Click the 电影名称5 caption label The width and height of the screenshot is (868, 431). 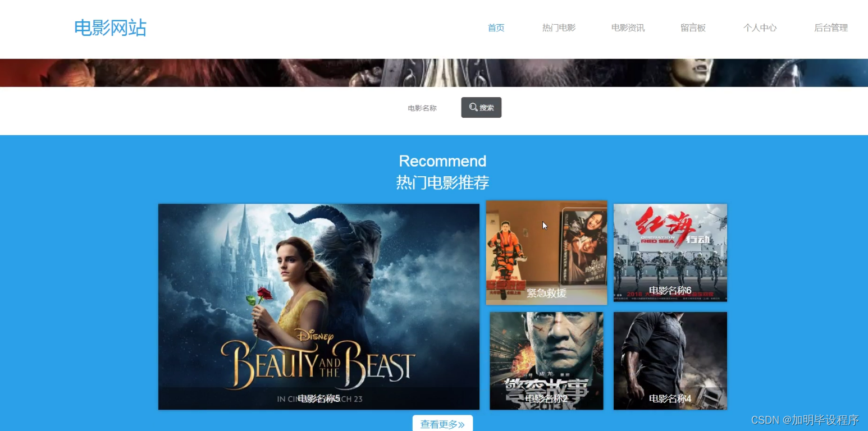319,398
